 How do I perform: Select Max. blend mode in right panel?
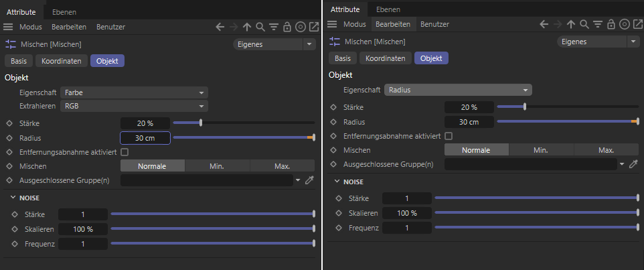[607, 150]
